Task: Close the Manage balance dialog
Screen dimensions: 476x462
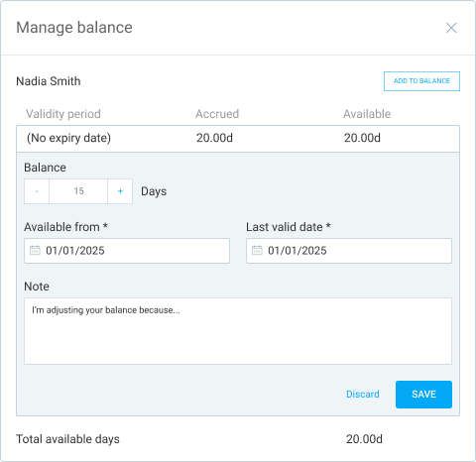Action: pos(451,28)
